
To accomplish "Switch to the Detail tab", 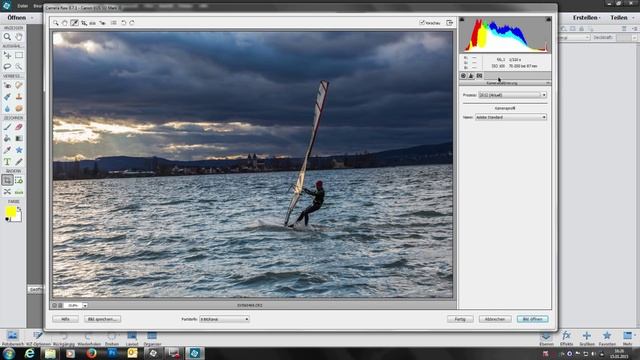I will point(471,76).
